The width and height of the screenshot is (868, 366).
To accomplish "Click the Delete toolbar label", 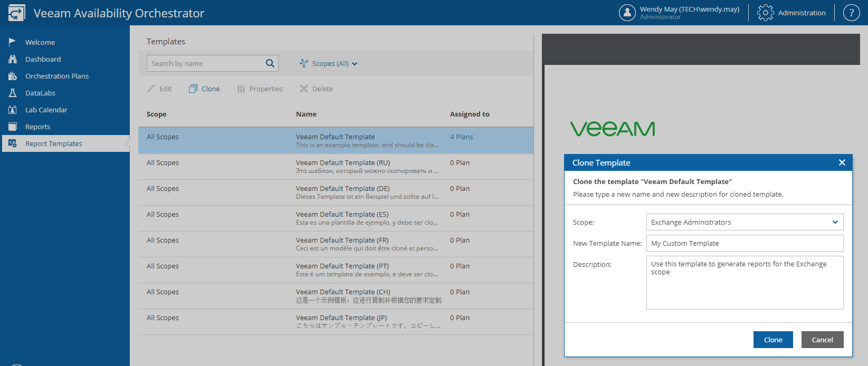I will click(322, 89).
